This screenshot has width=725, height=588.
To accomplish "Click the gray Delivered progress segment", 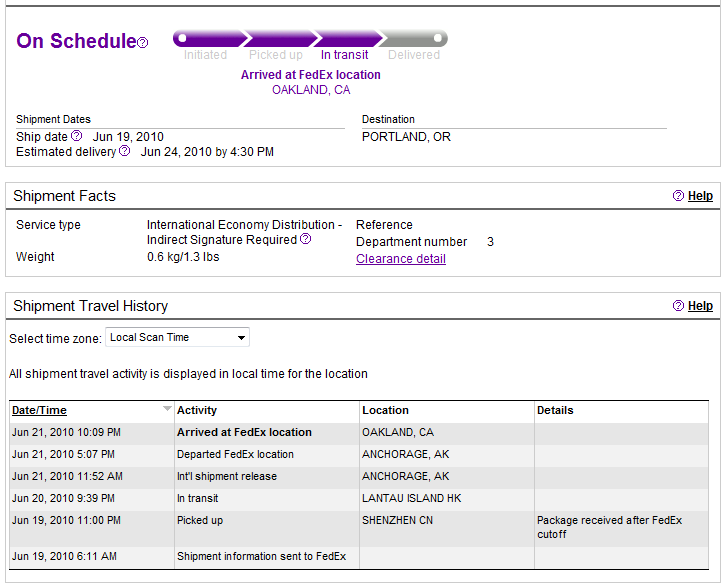I will pos(413,38).
